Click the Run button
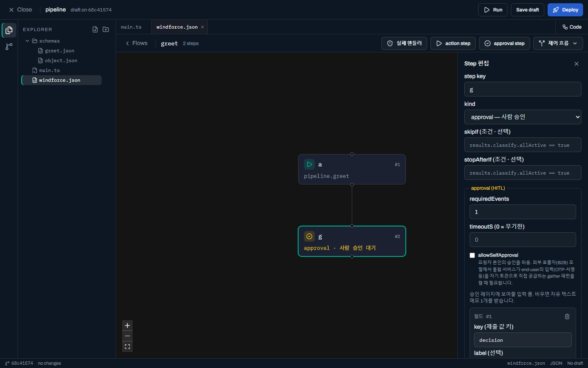Screen dimensions: 588x368 (x=493, y=10)
